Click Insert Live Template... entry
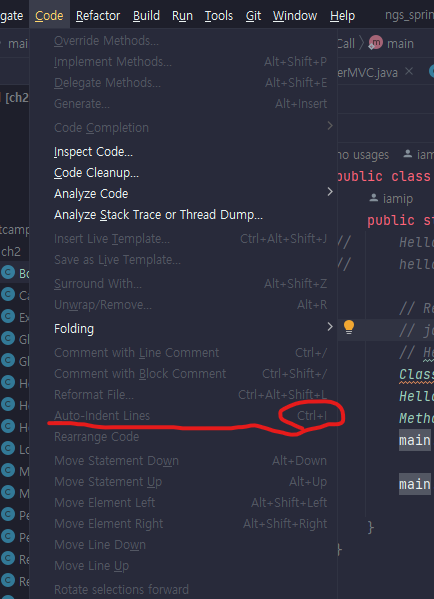This screenshot has height=599, width=434. point(183,239)
